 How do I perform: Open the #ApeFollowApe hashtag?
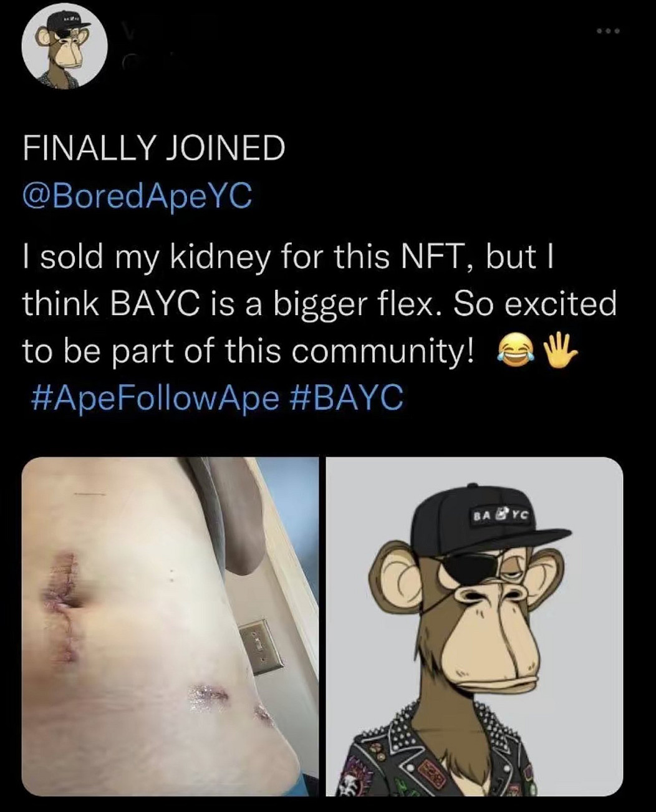point(153,397)
